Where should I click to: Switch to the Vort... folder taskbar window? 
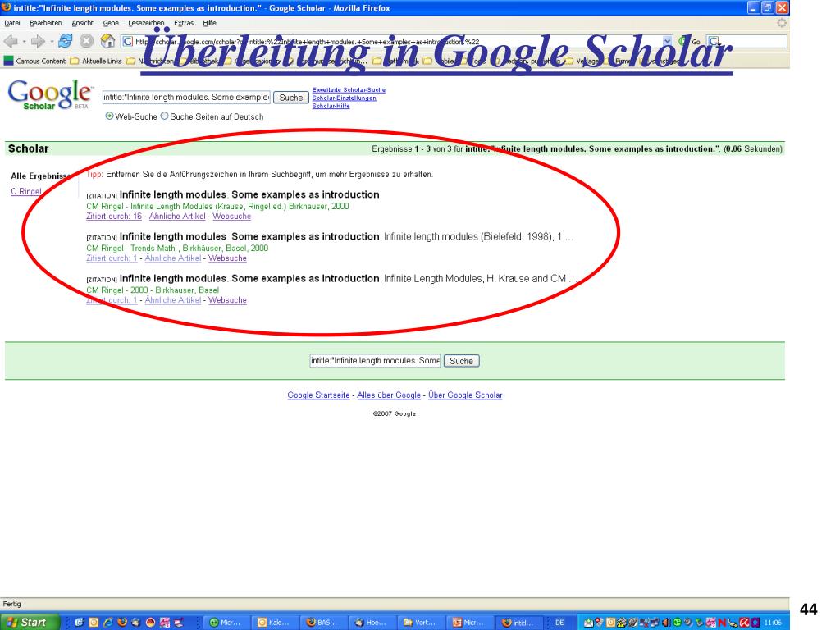[x=421, y=623]
